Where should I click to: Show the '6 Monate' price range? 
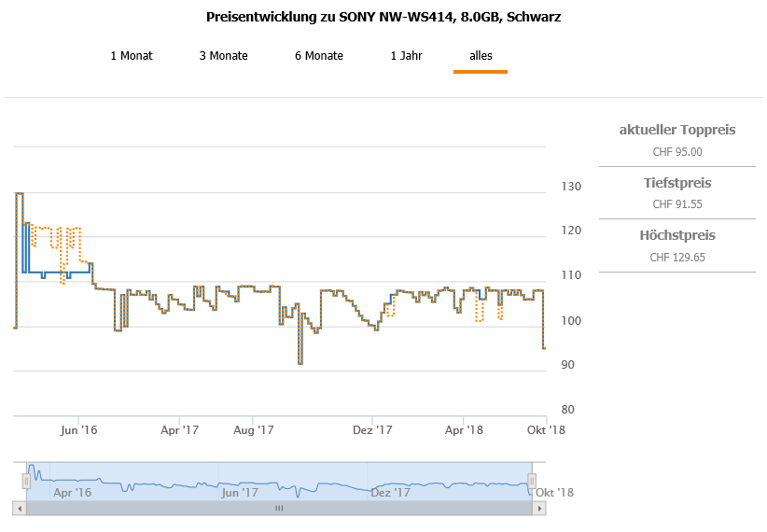(319, 56)
